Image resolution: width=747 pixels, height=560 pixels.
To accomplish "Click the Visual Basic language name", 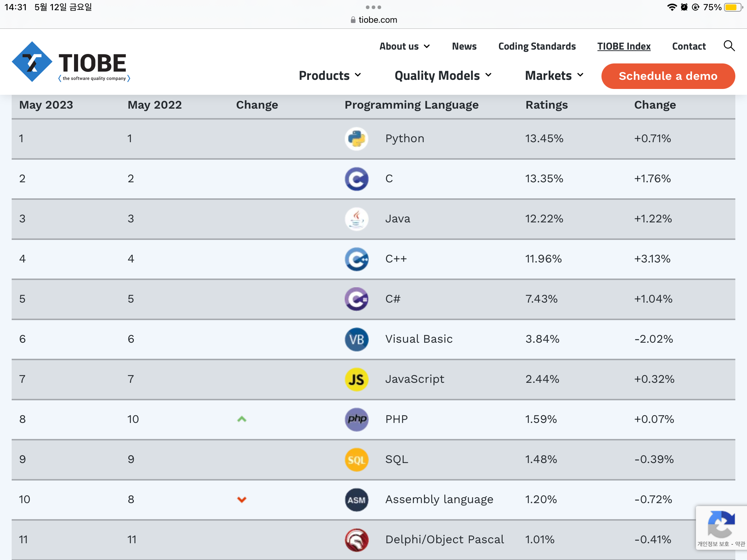I will click(419, 339).
